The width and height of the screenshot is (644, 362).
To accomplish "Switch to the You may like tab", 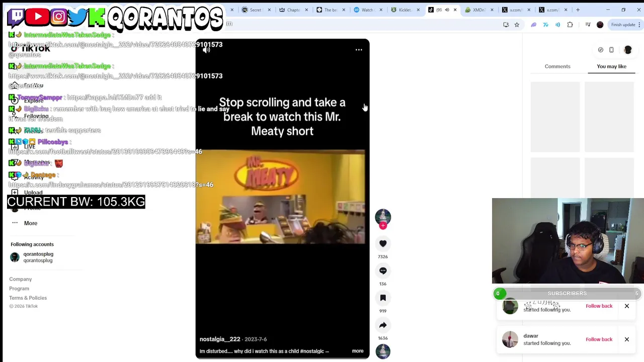I will (x=611, y=66).
